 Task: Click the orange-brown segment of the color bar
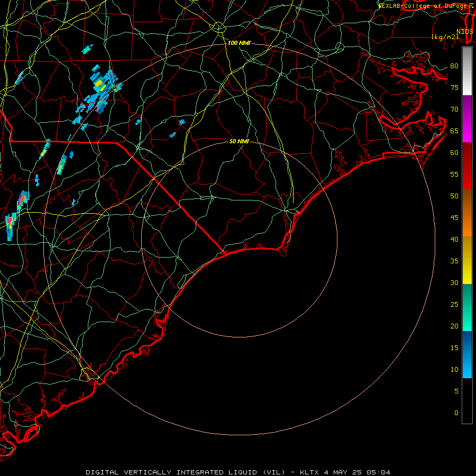point(467,213)
